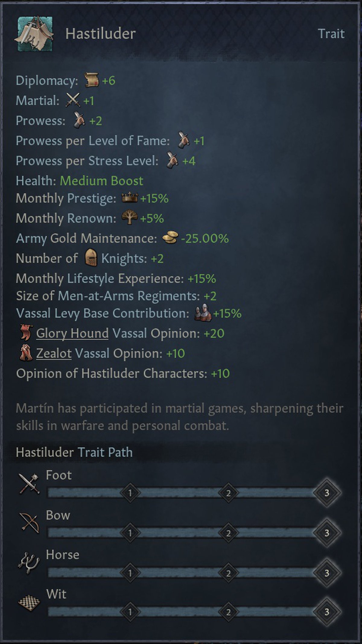The height and width of the screenshot is (644, 362).
Task: Click the Knights helmet icon
Action: coord(91,258)
